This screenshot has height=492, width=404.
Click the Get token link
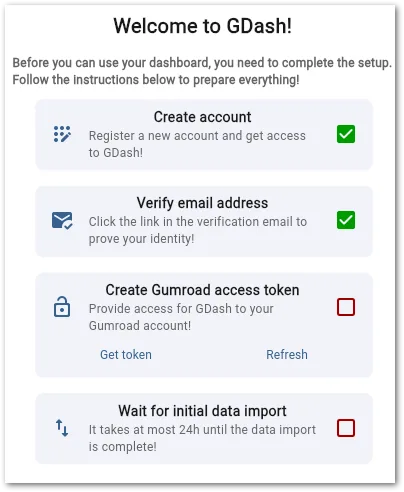[126, 355]
